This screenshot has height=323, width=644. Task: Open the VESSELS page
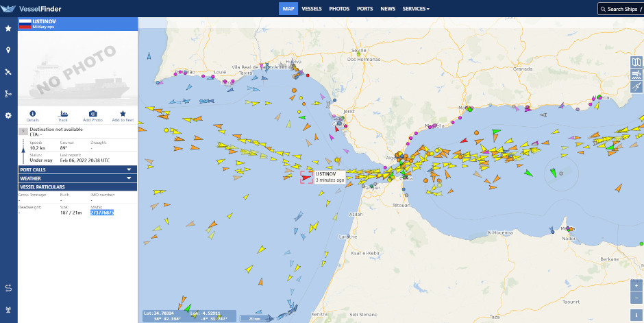[x=311, y=9]
